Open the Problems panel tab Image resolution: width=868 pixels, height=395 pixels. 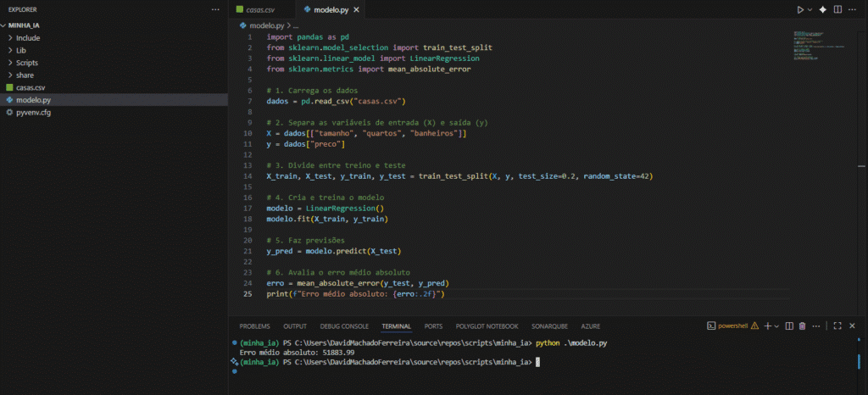(254, 325)
